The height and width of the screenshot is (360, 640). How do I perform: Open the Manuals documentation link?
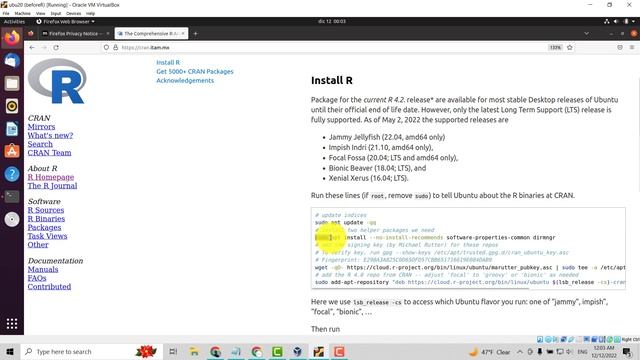tap(43, 269)
